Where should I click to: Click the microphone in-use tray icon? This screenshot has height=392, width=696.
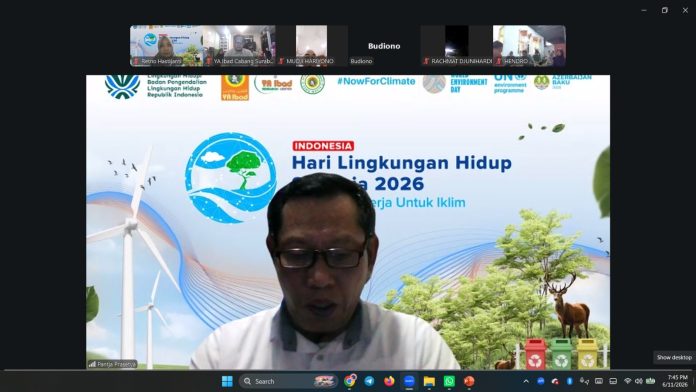(584, 381)
